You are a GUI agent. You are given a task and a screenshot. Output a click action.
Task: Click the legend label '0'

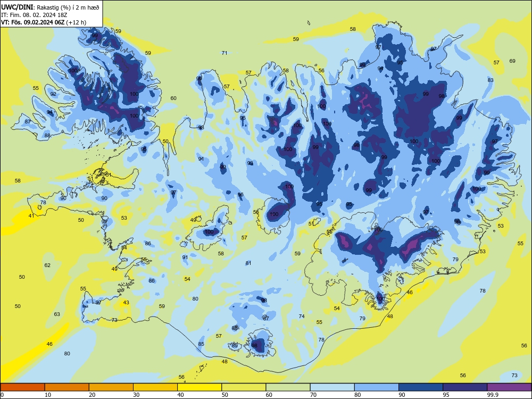2,395
